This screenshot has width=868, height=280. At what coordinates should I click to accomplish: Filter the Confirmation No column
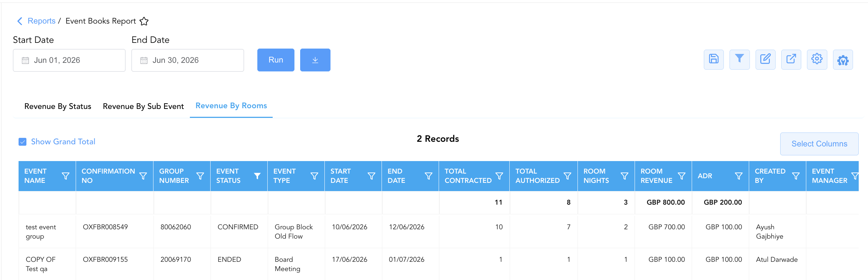pyautogui.click(x=143, y=176)
